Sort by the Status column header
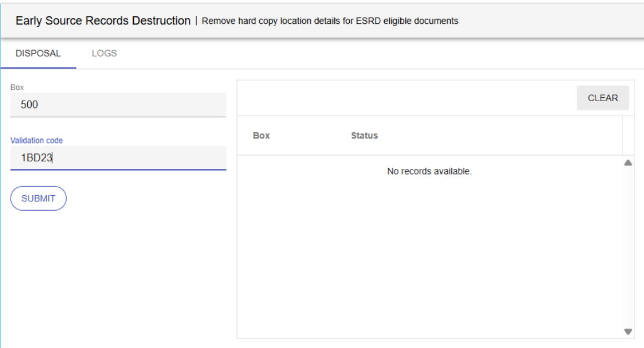Screen dimensions: 644x348 (x=364, y=136)
